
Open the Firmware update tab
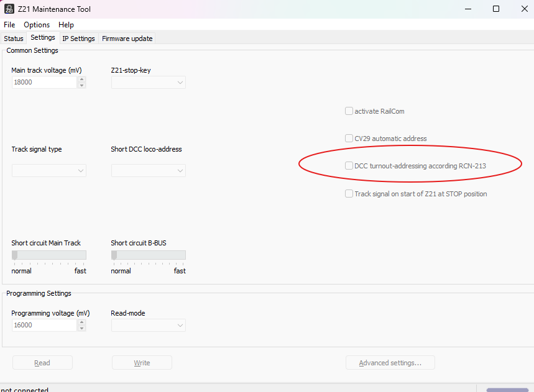(x=127, y=39)
